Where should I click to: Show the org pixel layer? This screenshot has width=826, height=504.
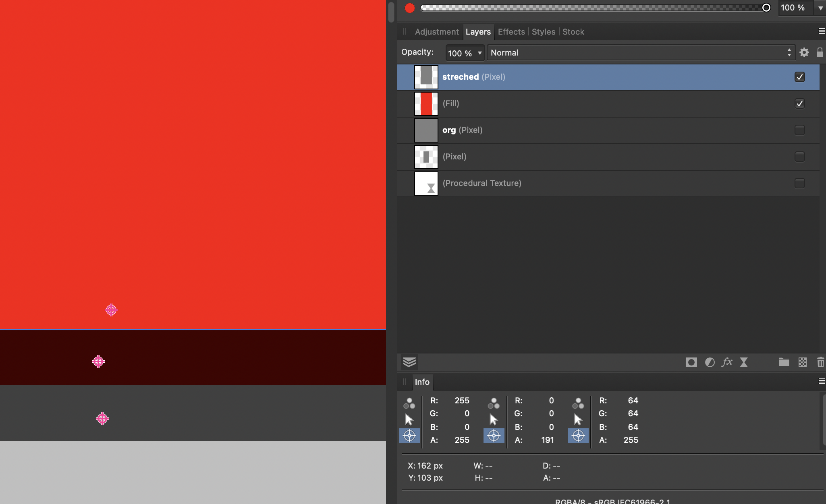(799, 130)
